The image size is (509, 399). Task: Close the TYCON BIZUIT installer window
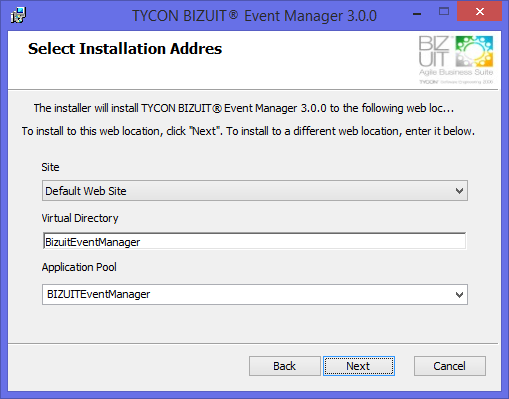480,12
